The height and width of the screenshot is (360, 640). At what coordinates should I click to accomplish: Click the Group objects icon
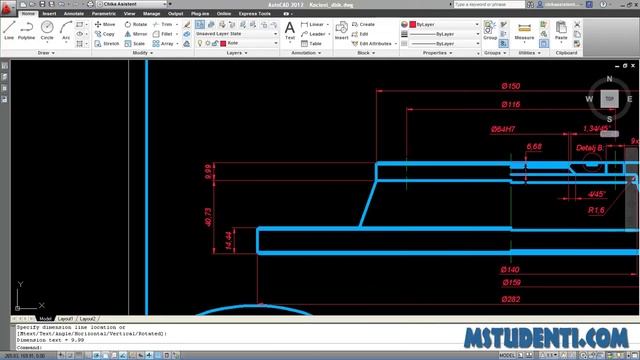pos(490,31)
